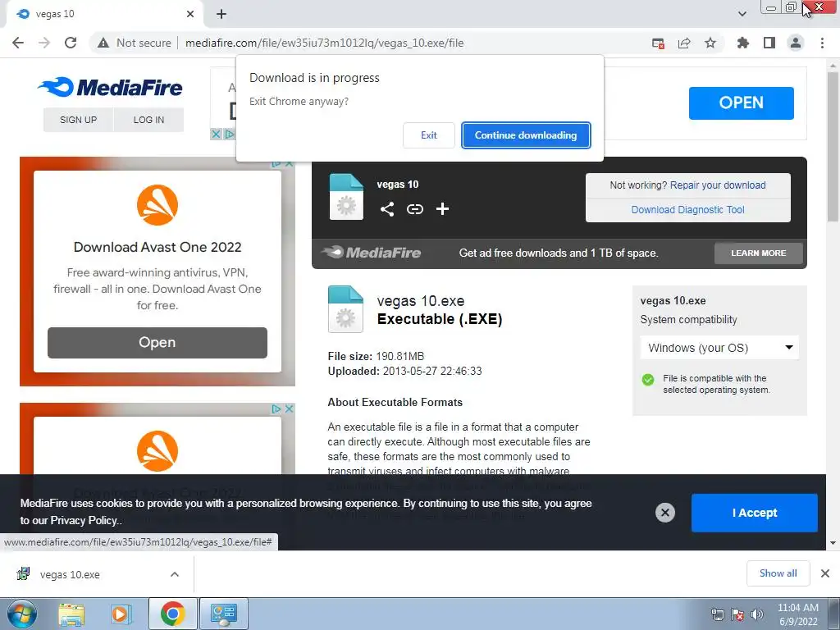Open the Windows (your OS) dropdown
The width and height of the screenshot is (840, 630).
tap(719, 348)
